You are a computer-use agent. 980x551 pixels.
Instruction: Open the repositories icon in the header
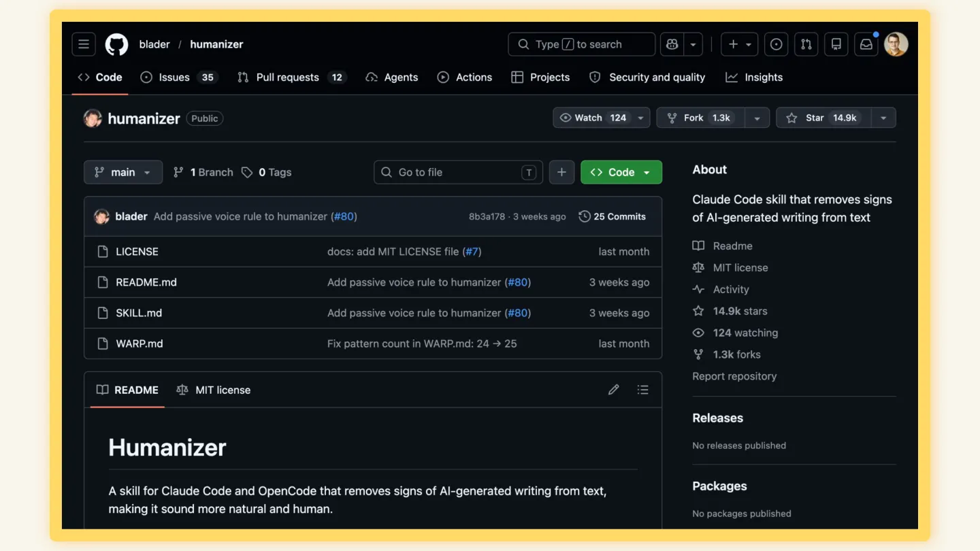tap(836, 44)
